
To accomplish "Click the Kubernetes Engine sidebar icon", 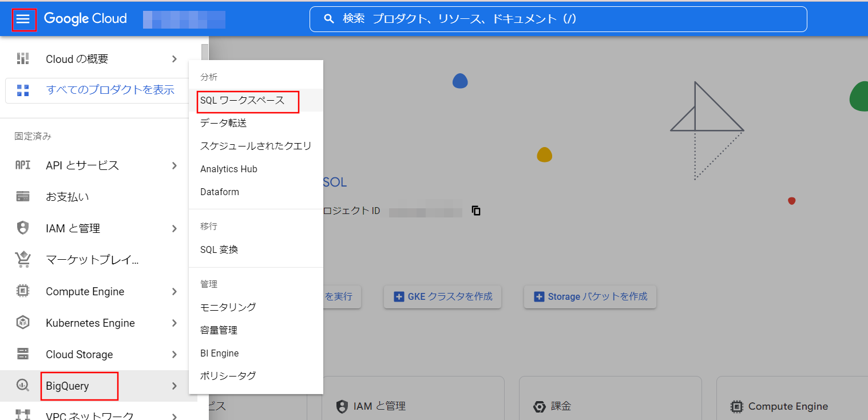I will [22, 323].
